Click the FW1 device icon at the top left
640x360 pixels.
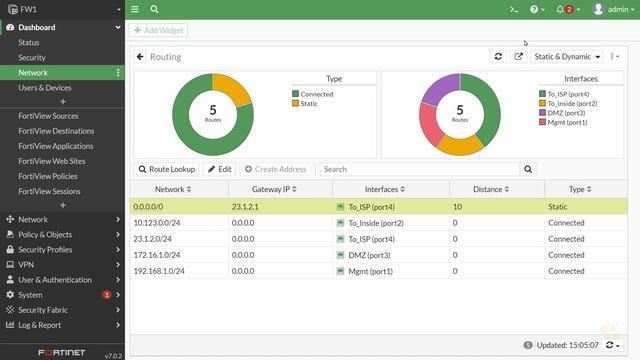click(x=13, y=9)
